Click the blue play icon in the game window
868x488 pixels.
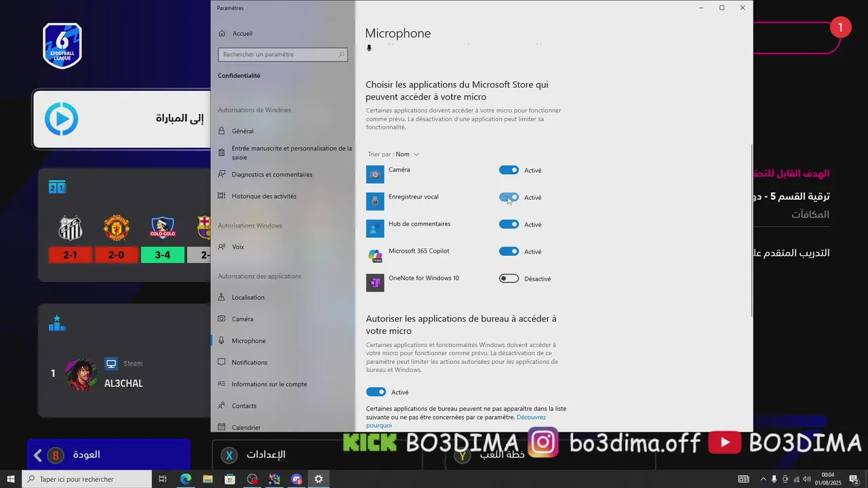[62, 119]
